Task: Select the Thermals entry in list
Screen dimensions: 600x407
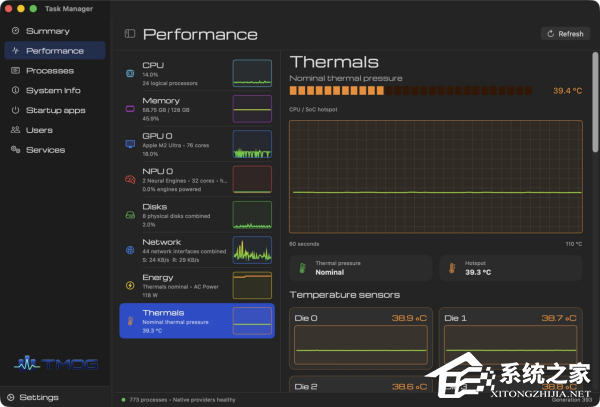Action: pos(197,321)
